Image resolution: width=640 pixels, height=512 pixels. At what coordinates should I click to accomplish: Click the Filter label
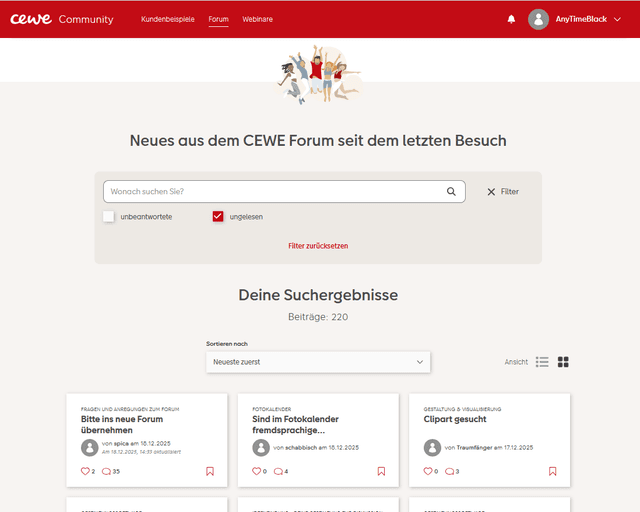coord(510,191)
